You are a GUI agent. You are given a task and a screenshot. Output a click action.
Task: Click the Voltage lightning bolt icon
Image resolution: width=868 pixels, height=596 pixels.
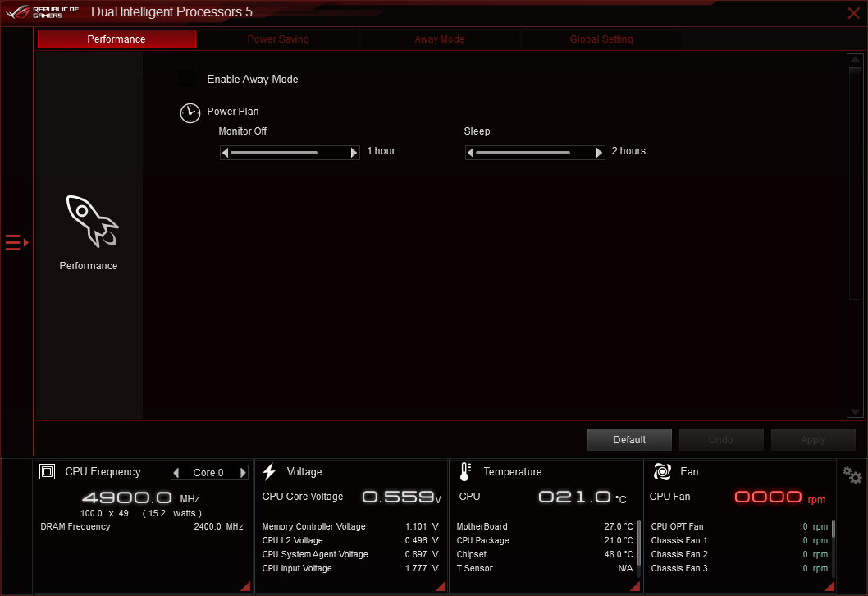[x=269, y=471]
